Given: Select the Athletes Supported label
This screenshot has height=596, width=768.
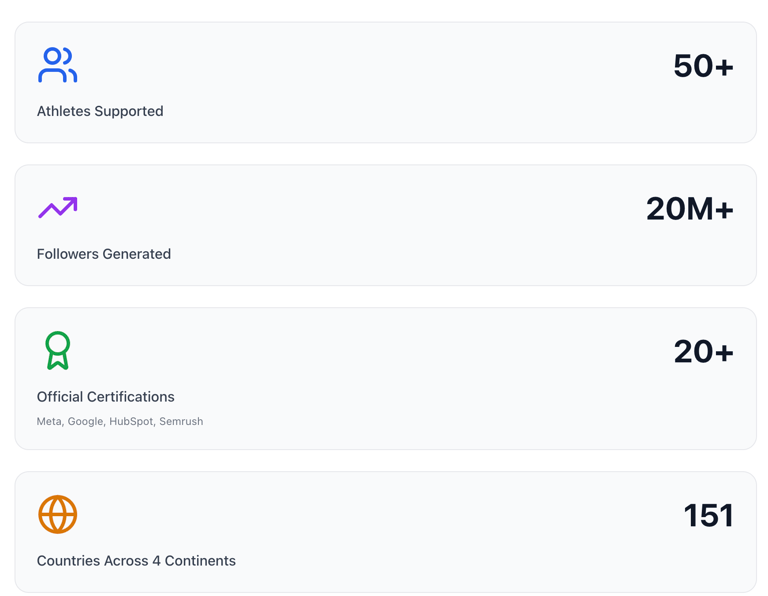Looking at the screenshot, I should click(100, 111).
